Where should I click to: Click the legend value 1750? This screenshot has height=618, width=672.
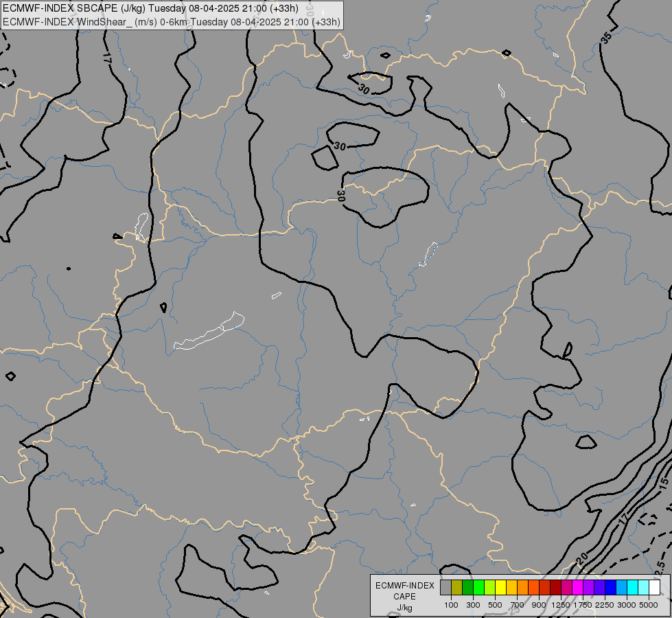583,605
